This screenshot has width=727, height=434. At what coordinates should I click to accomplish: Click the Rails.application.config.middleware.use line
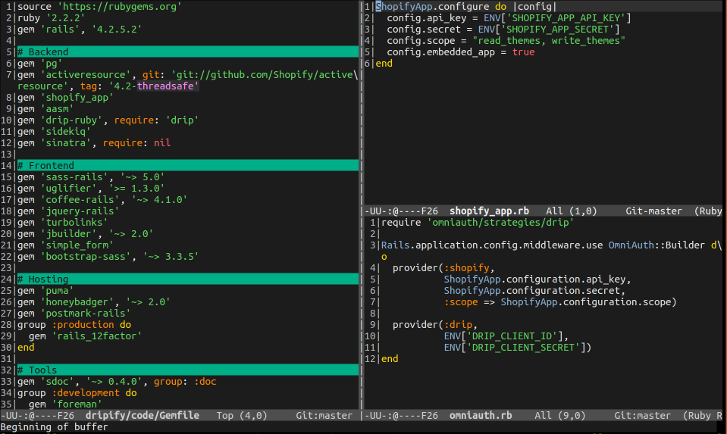tap(551, 245)
